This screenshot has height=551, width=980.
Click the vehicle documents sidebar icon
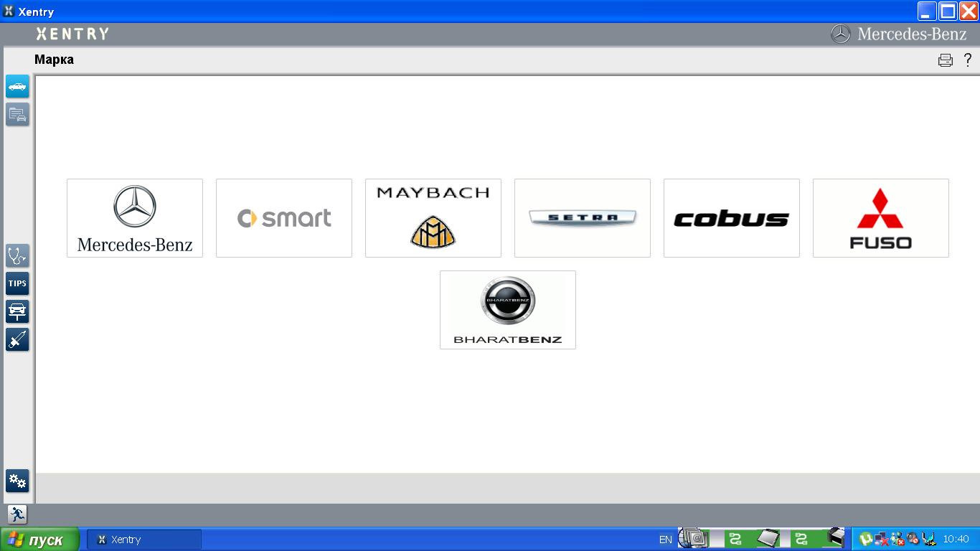pos(17,114)
